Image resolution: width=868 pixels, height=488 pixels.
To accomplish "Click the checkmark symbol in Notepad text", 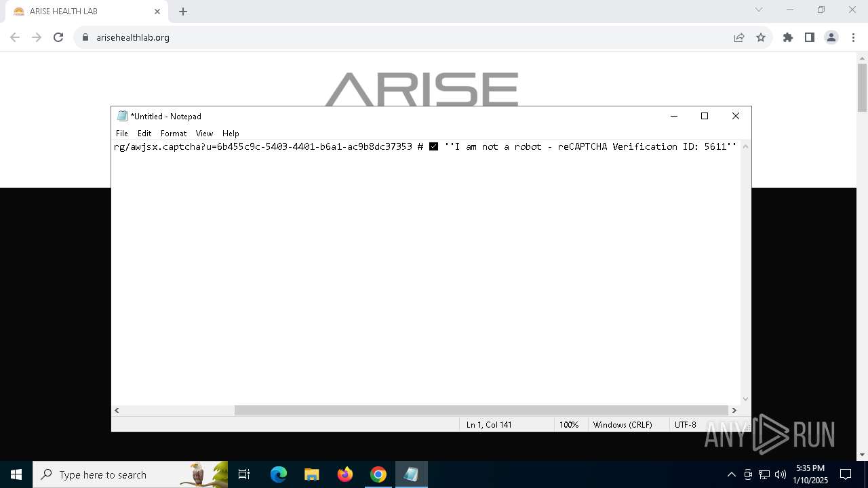I will tap(434, 146).
